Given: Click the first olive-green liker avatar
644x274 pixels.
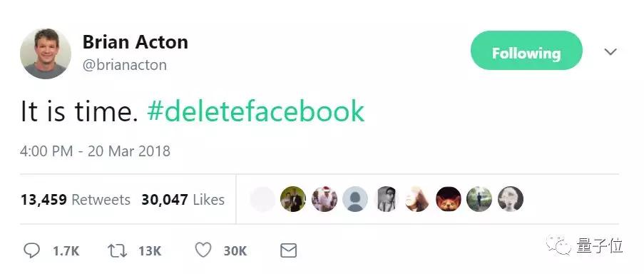Looking at the screenshot, I should [293, 199].
